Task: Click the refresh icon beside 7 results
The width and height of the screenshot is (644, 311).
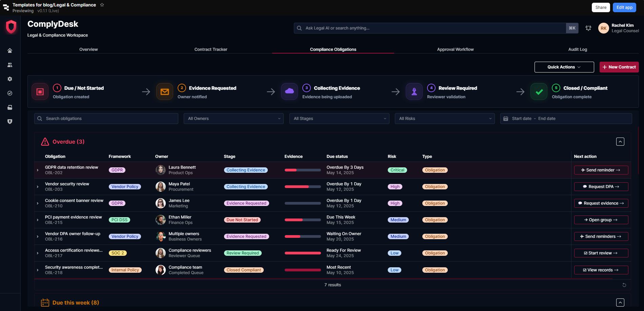Action: point(624,285)
